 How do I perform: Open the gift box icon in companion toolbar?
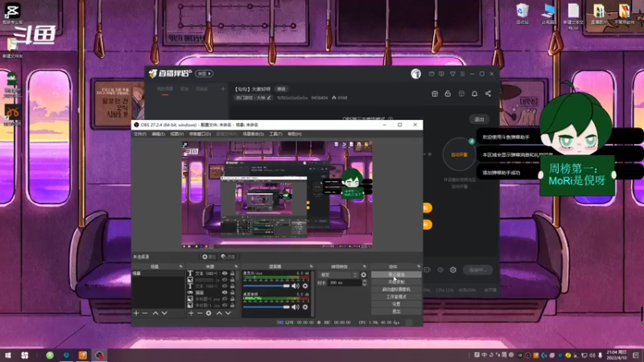click(x=435, y=93)
